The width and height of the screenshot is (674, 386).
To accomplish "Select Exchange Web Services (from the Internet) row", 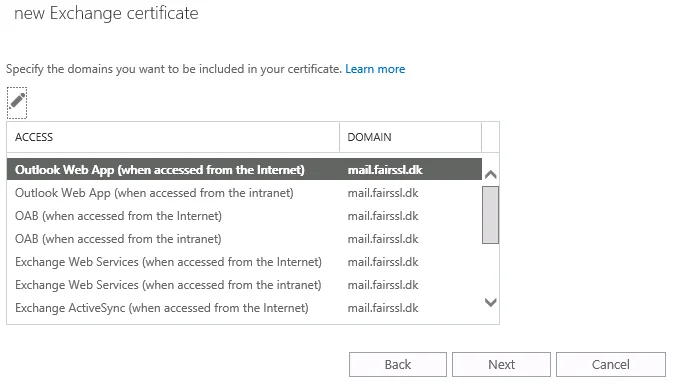I will (x=244, y=262).
